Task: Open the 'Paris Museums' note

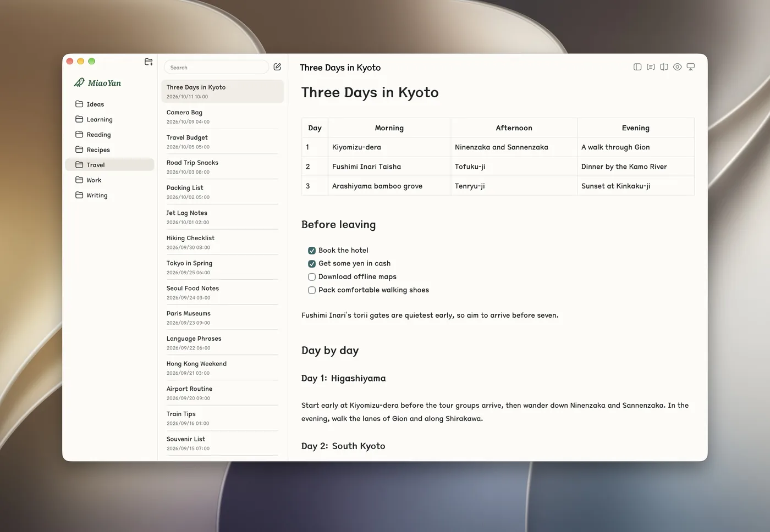Action: (222, 318)
